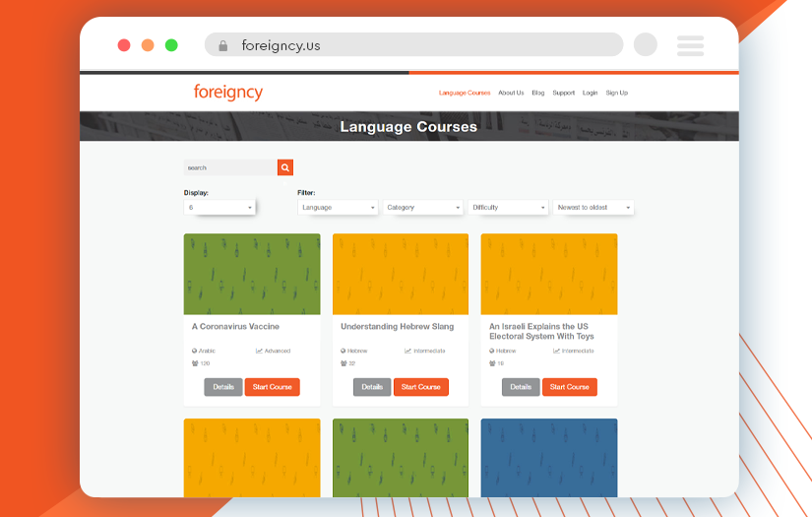The image size is (812, 517).
Task: Open the Difficulty filter dropdown
Action: point(508,207)
